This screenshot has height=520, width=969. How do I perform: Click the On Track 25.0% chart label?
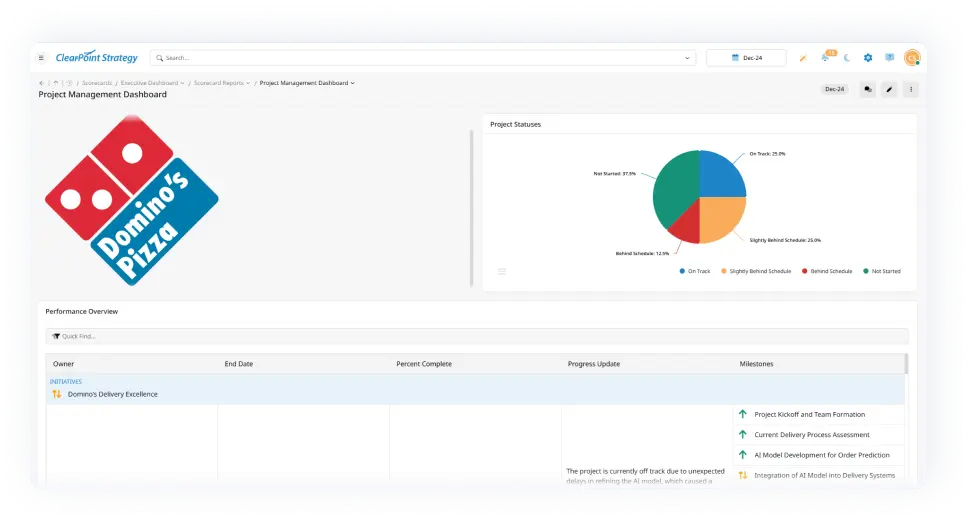768,154
